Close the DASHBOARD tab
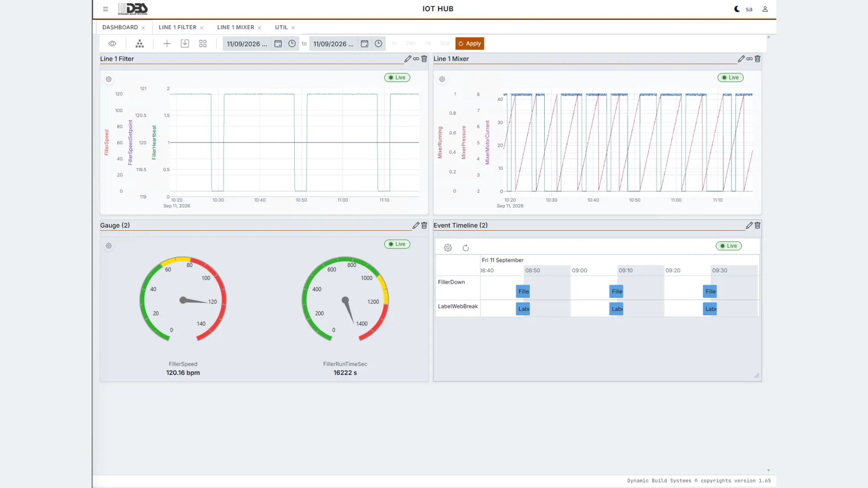868x488 pixels. (x=143, y=28)
